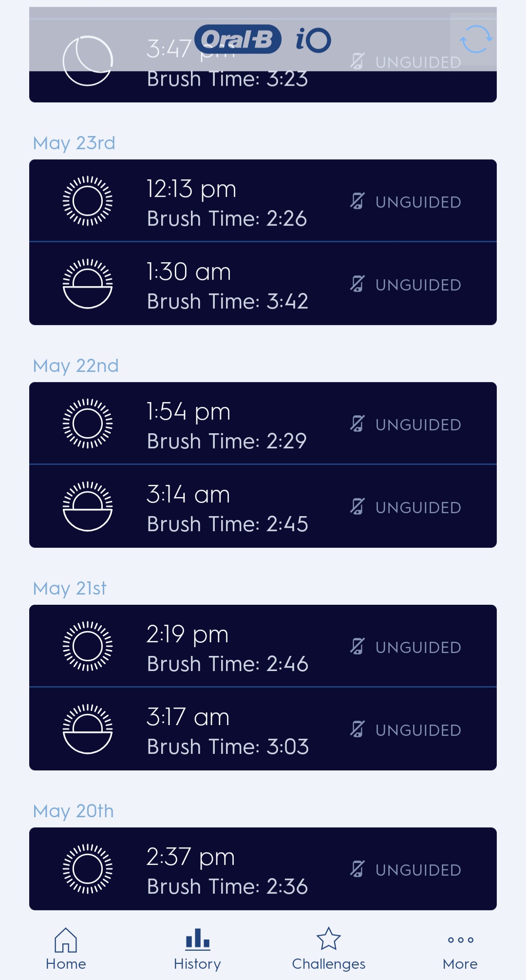The image size is (526, 980).
Task: Open session with Brush Time 2:36
Action: click(263, 869)
